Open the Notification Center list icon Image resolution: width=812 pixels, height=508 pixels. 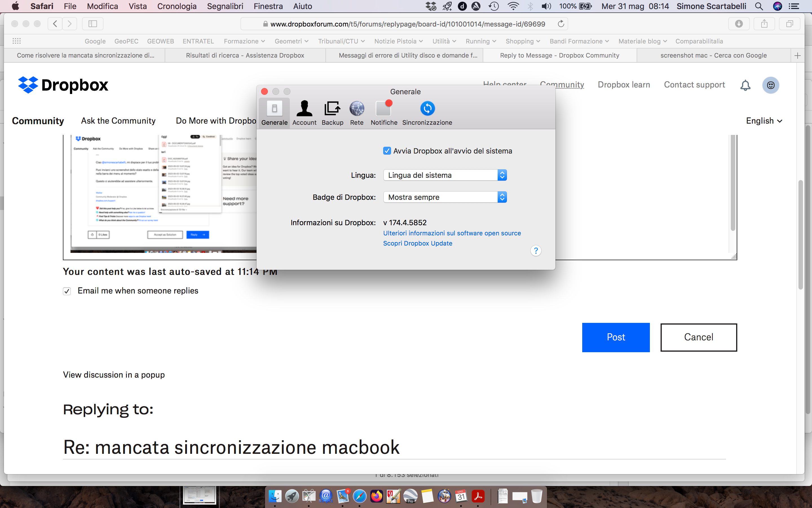coord(794,6)
